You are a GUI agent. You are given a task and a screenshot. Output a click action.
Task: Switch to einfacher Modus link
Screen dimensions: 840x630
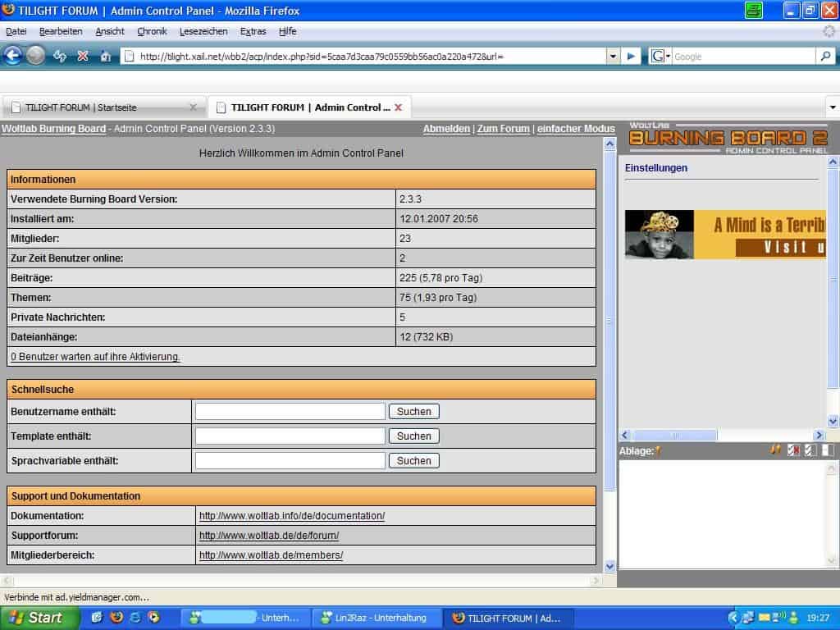coord(576,129)
